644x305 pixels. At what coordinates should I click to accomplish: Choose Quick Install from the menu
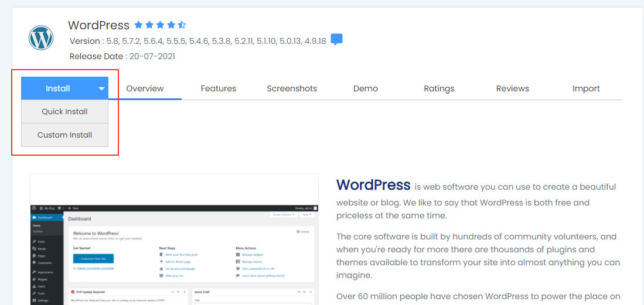click(64, 112)
